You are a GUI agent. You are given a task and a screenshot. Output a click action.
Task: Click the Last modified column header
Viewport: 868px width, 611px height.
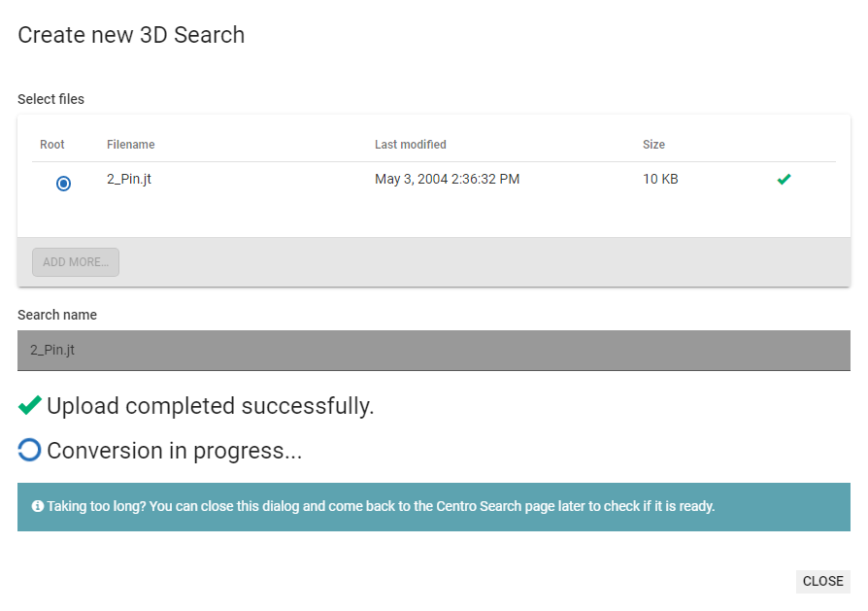pyautogui.click(x=410, y=145)
